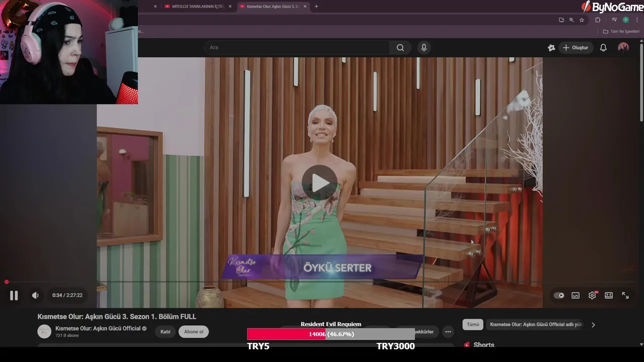
Task: Open the Tüm Yer İşaretleri bookmarks folder
Action: pos(621,31)
